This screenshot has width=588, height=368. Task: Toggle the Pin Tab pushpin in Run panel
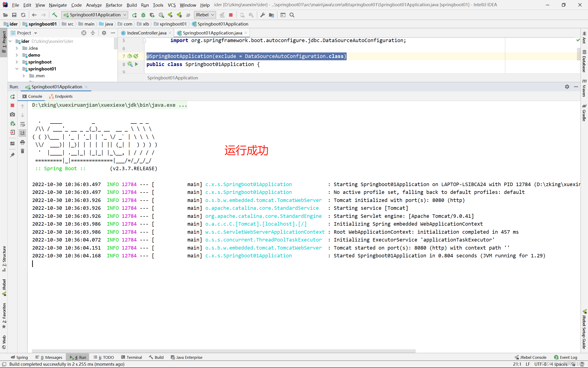(12, 155)
